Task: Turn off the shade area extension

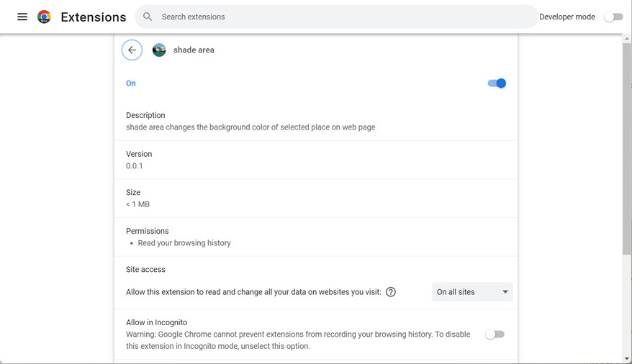Action: tap(497, 83)
